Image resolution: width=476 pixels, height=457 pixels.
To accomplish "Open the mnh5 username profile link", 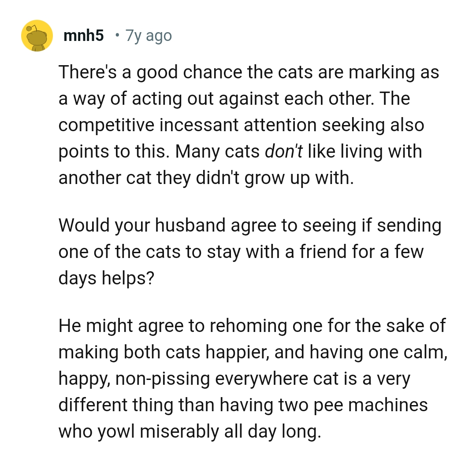I will 84,36.
